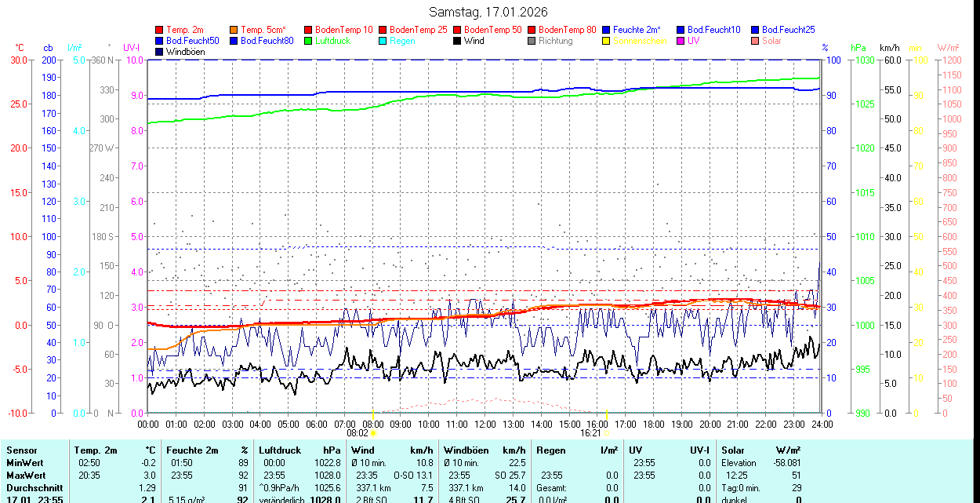
Task: Click the dark blue Windböen legend square
Action: [160, 52]
